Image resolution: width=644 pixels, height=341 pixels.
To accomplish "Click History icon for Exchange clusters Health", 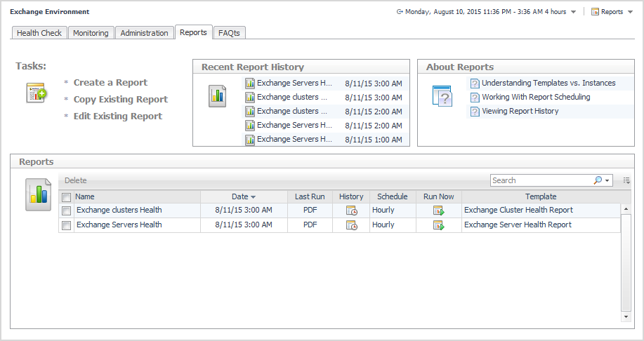I will [351, 210].
